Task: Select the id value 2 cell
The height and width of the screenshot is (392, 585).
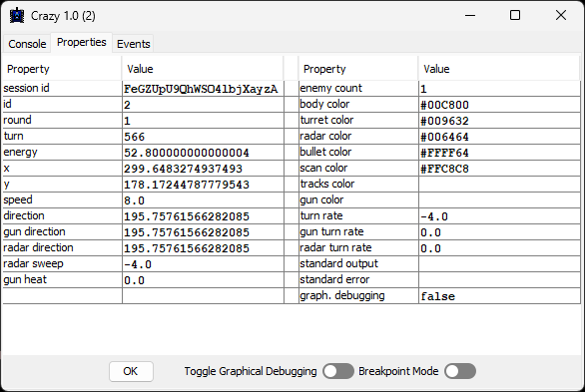Action: coord(203,105)
